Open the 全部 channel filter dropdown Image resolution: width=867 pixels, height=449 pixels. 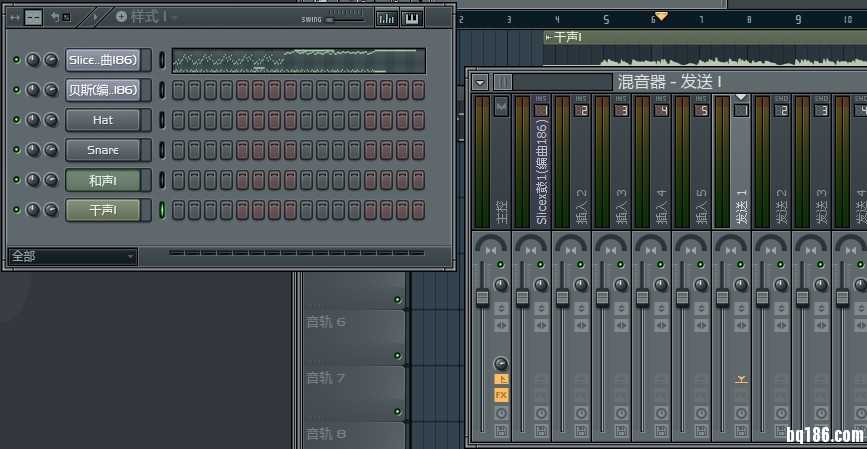click(72, 257)
